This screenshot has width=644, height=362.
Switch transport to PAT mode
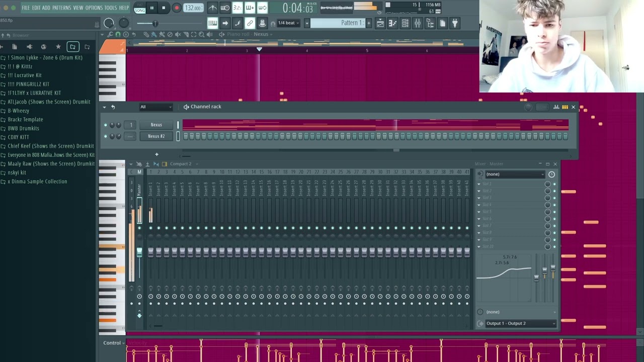coord(140,5)
